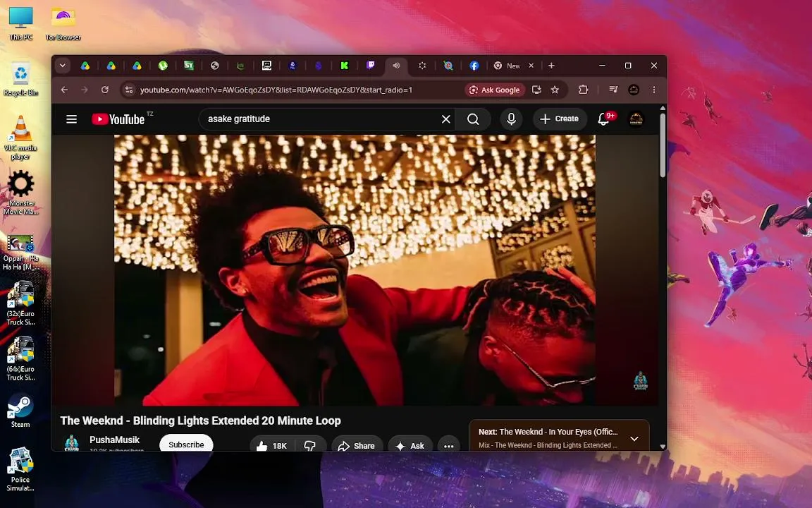
Task: Open the Ask AI button
Action: pyautogui.click(x=410, y=445)
